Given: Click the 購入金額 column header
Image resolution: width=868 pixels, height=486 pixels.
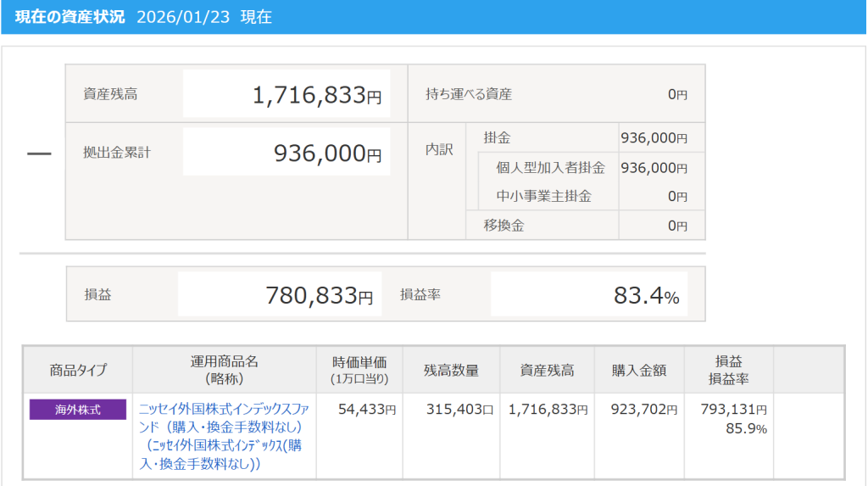Looking at the screenshot, I should pos(639,370).
